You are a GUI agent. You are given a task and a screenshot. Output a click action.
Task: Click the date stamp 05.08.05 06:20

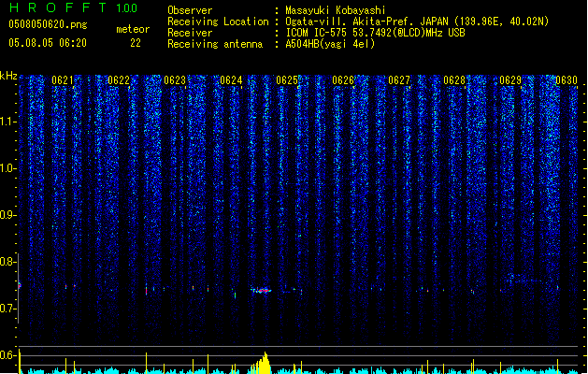click(x=48, y=43)
